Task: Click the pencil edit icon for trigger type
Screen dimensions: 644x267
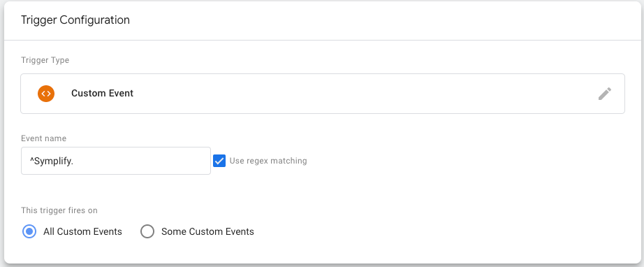Action: [605, 94]
